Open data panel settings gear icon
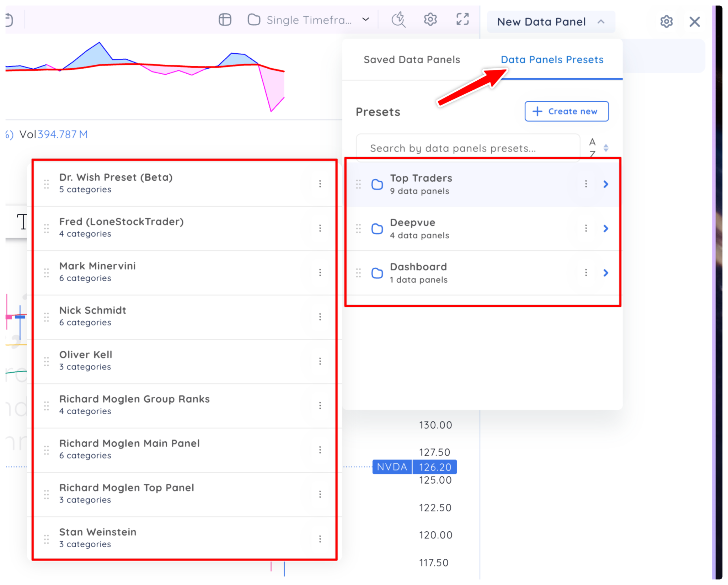Screen dimensions: 728x585 [x=666, y=22]
